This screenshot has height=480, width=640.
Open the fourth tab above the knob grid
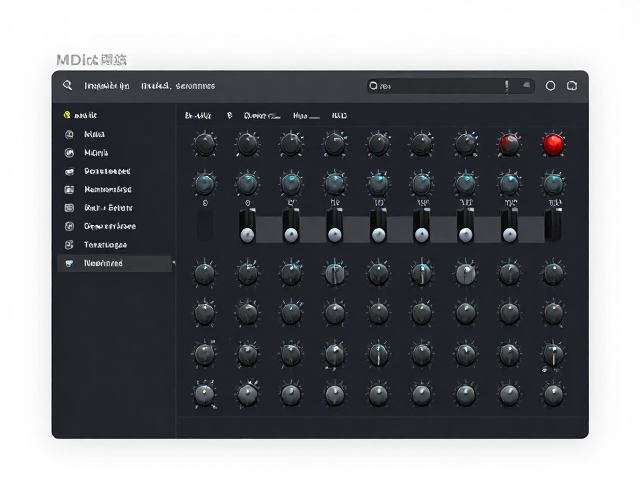point(306,116)
